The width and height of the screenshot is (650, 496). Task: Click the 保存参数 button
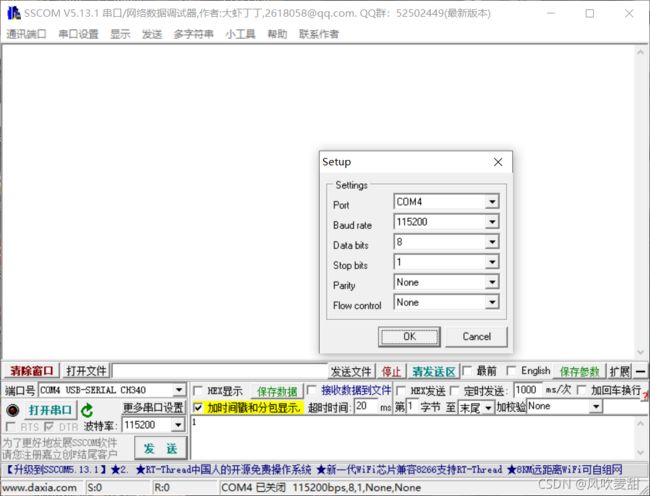pos(580,372)
